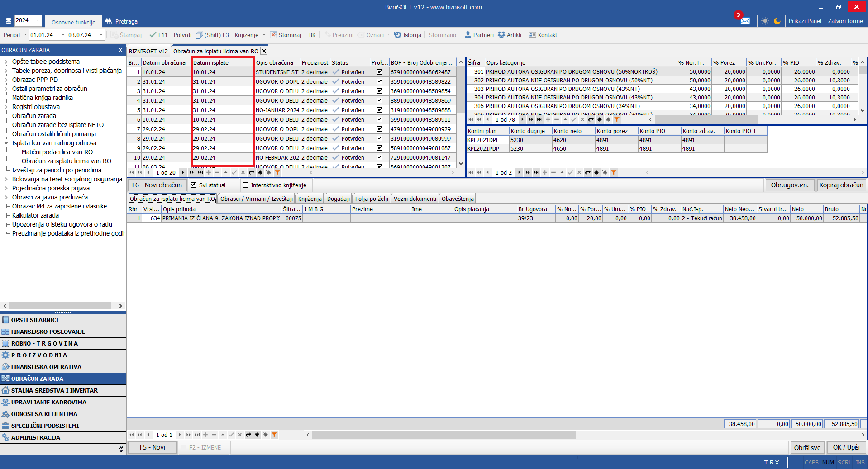Switch to light theme sun icon

pos(765,21)
